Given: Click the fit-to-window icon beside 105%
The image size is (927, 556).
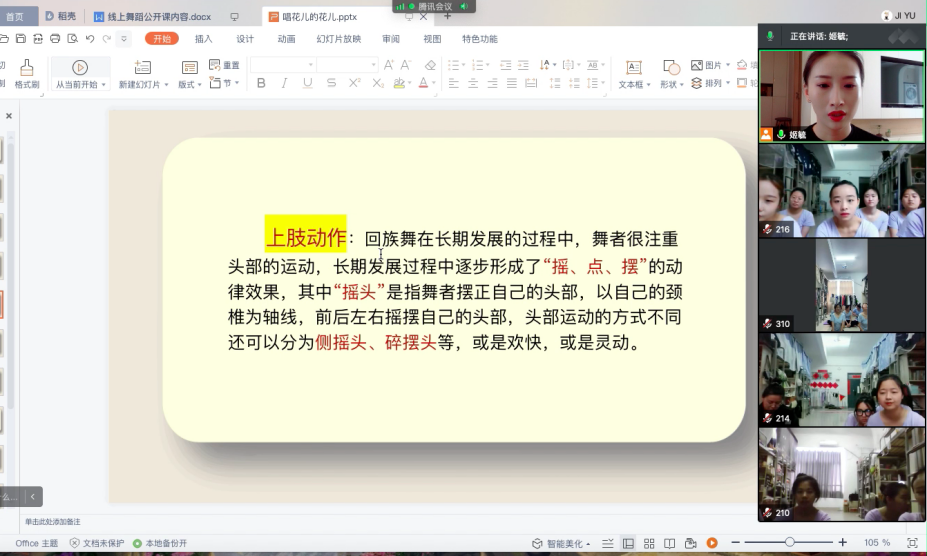Looking at the screenshot, I should click(911, 543).
